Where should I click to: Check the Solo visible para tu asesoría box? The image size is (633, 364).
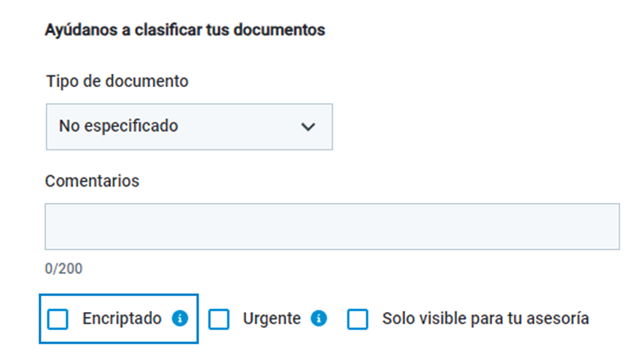click(358, 319)
